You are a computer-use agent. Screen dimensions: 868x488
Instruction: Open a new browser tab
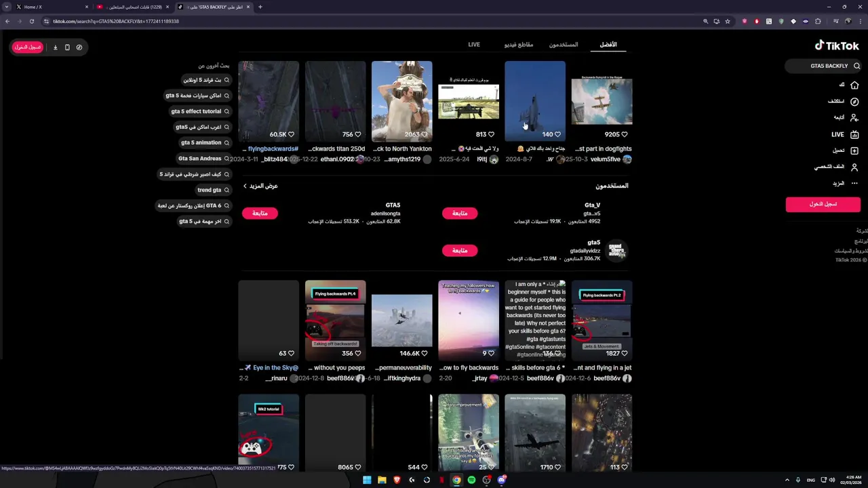(x=260, y=7)
